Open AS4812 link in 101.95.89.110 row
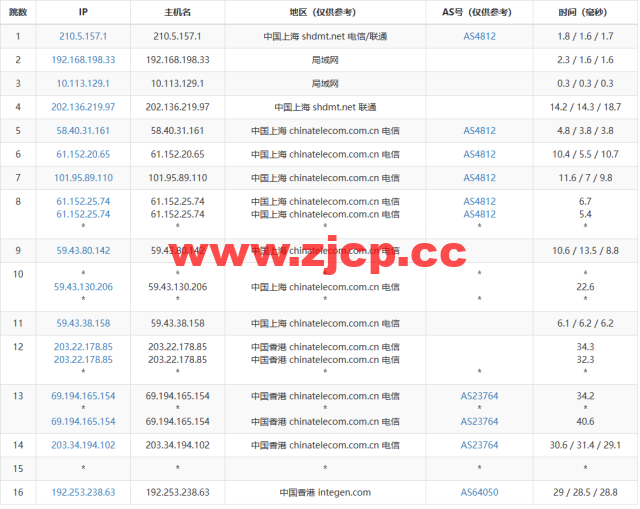This screenshot has height=509, width=640. [x=480, y=178]
